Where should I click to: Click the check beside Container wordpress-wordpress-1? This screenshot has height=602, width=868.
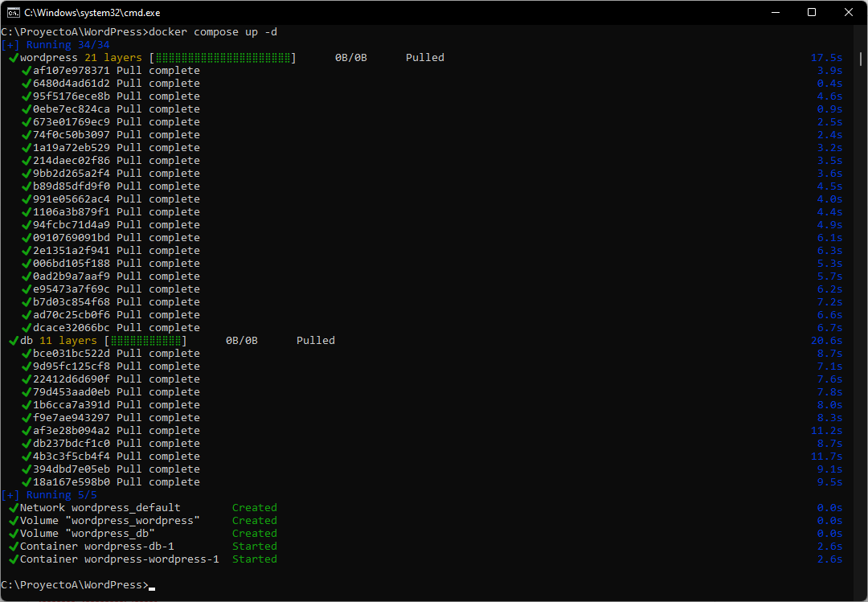pos(14,559)
